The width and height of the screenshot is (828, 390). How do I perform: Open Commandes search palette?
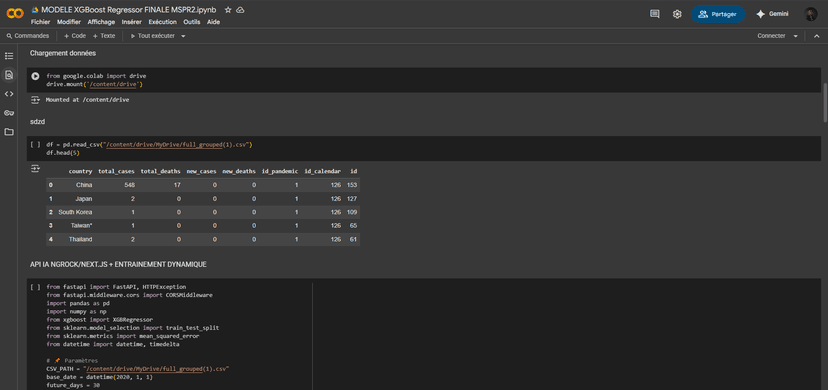[x=27, y=36]
